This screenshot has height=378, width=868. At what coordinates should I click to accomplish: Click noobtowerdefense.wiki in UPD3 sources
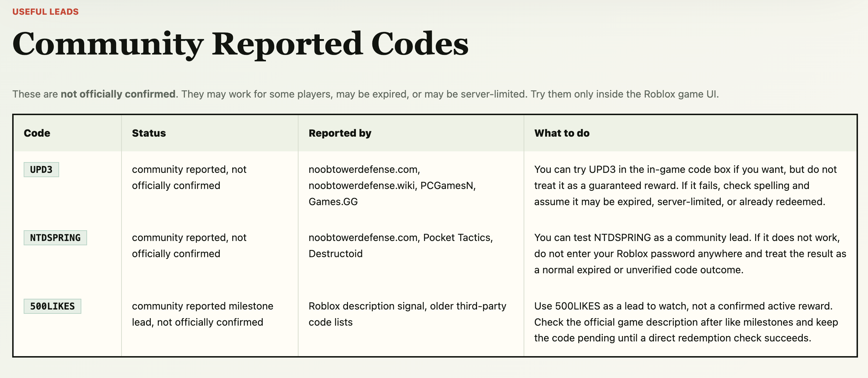pyautogui.click(x=362, y=186)
